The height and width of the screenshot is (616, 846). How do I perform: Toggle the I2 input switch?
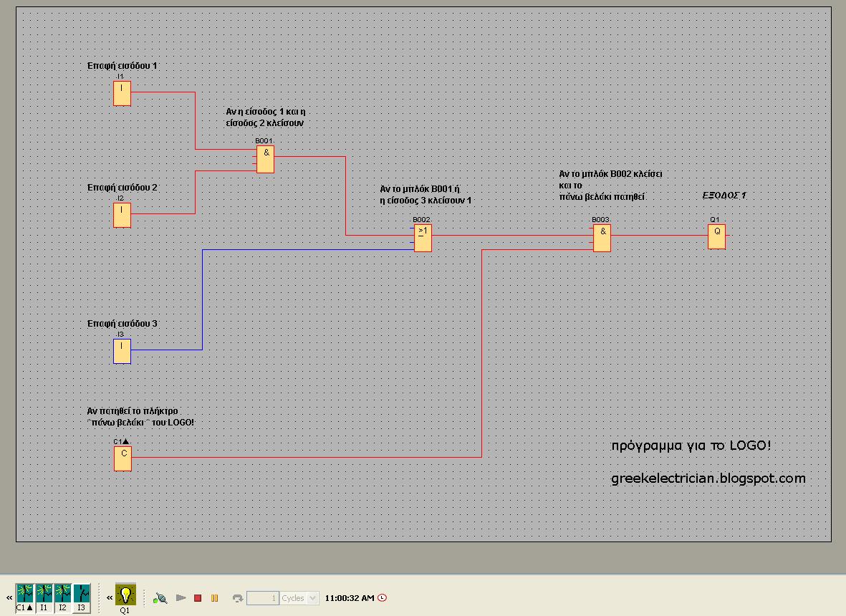point(63,593)
